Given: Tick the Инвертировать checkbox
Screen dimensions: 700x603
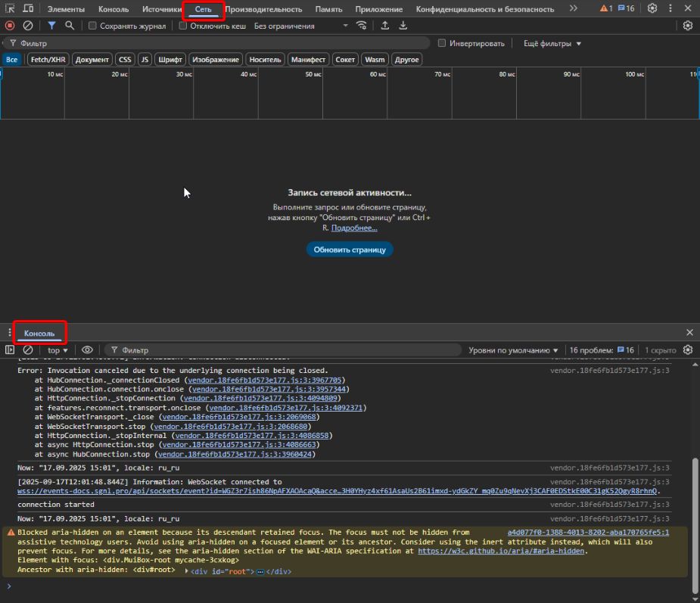Looking at the screenshot, I should coord(442,43).
